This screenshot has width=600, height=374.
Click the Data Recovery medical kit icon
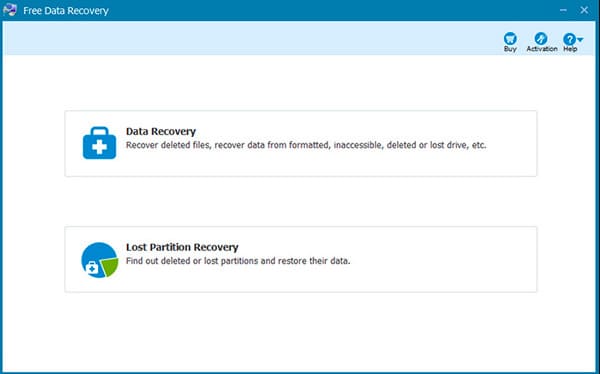[99, 143]
